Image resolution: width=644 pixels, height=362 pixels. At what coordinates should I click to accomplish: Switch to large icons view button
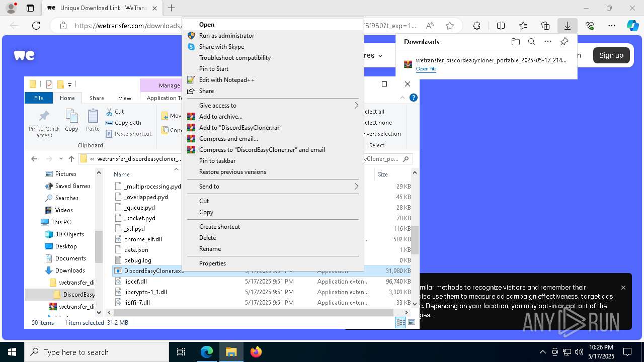pyautogui.click(x=412, y=323)
